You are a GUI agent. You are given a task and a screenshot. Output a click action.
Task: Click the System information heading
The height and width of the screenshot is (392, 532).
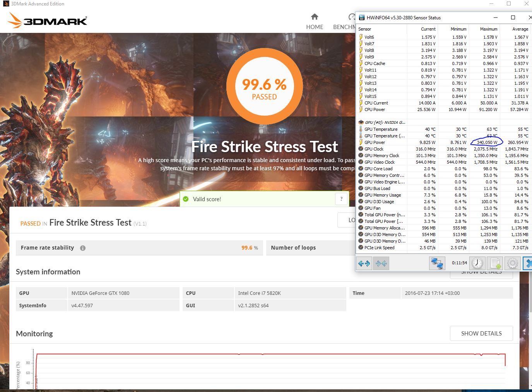(x=48, y=272)
